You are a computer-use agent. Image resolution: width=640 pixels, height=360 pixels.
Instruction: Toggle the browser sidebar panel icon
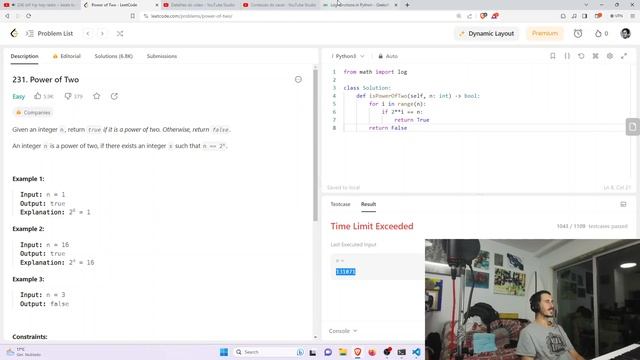pos(585,16)
